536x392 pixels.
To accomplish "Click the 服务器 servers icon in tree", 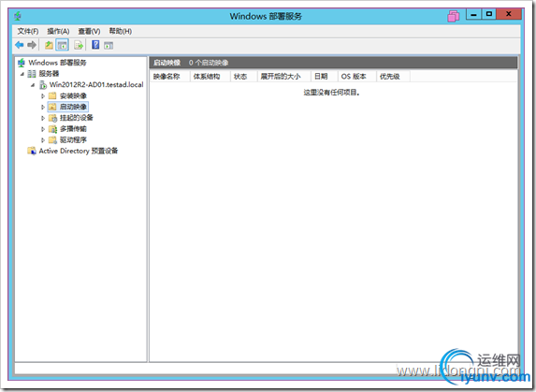I will [x=32, y=74].
